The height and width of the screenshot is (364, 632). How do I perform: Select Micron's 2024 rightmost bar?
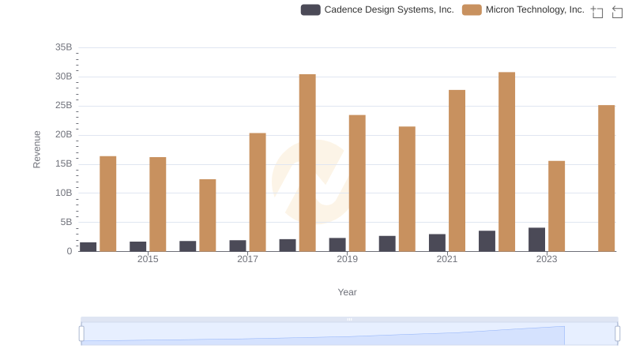pyautogui.click(x=606, y=178)
